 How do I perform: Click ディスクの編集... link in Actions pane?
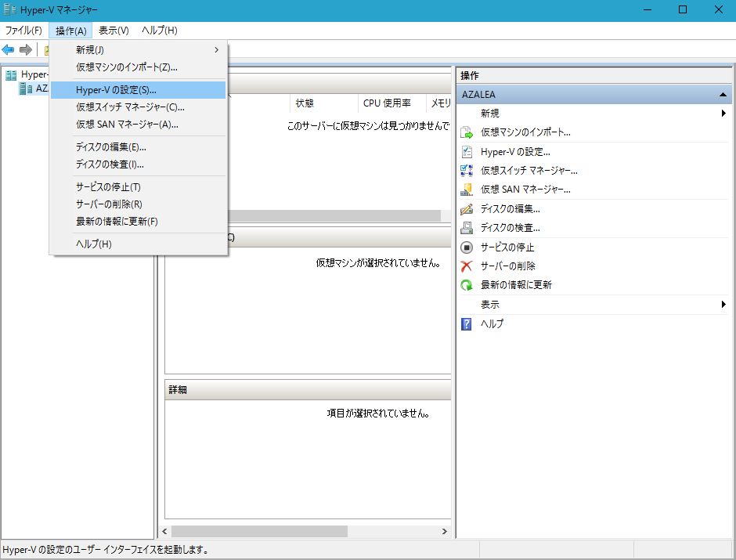tap(511, 209)
